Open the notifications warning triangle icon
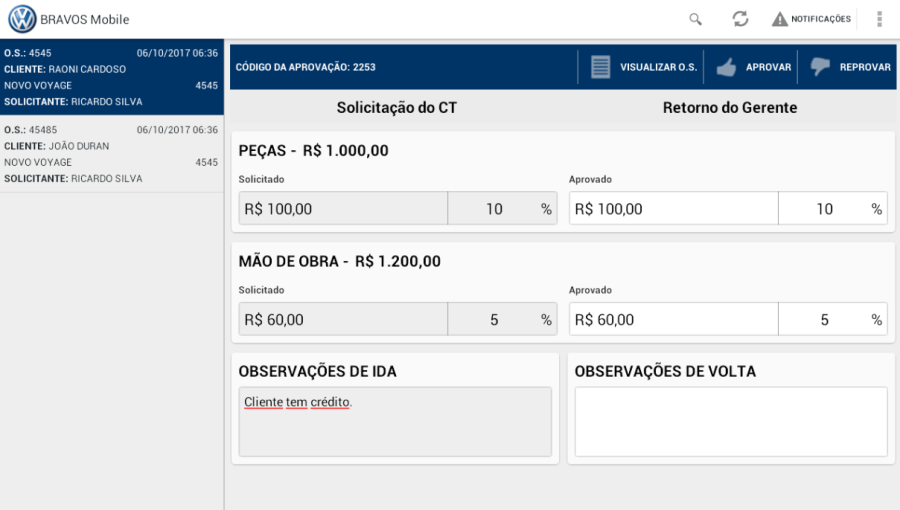The width and height of the screenshot is (900, 510). click(x=780, y=19)
